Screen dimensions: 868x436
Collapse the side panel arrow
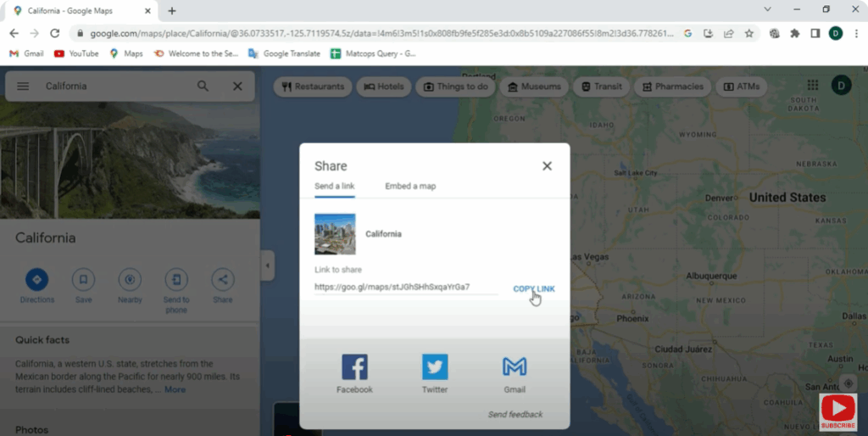click(267, 266)
